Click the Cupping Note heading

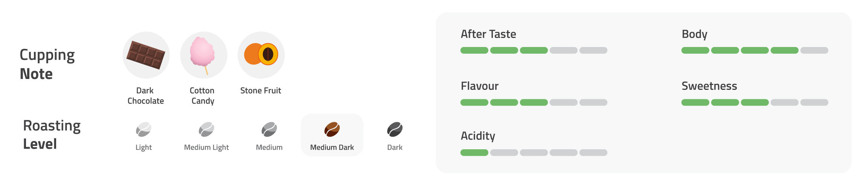tap(47, 64)
